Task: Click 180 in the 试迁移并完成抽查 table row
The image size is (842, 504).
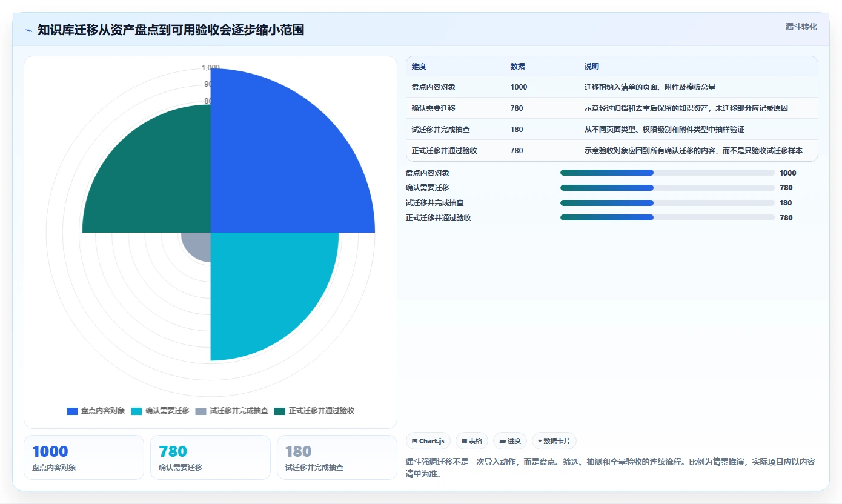Action: point(517,130)
